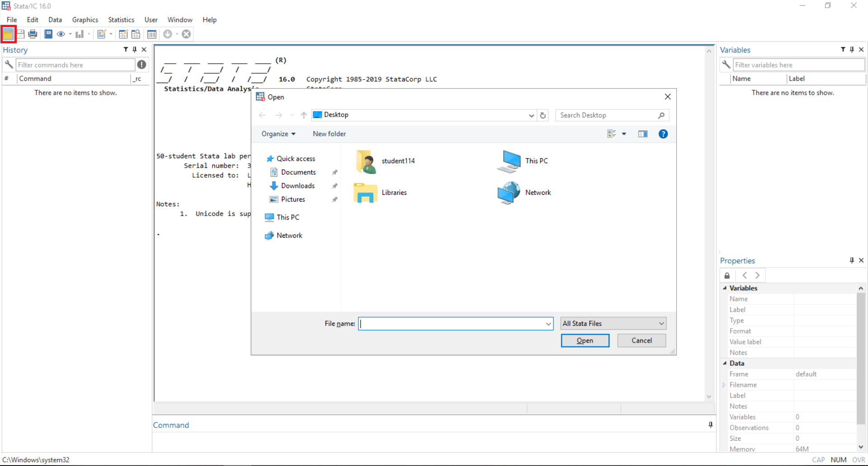Click the Open dialog Help question icon
Screen dimensions: 868x466
click(x=663, y=134)
